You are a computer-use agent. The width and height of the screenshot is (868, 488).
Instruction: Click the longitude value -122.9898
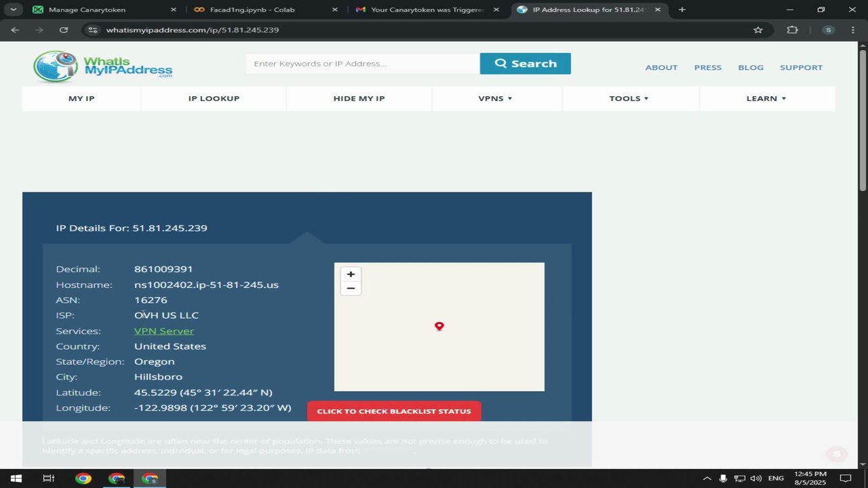pyautogui.click(x=213, y=408)
